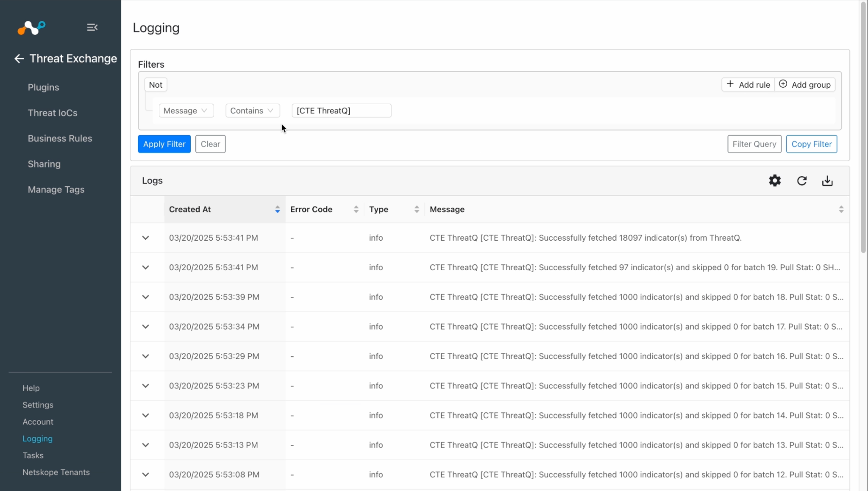The width and height of the screenshot is (868, 491).
Task: Open Threat IoCs page
Action: [53, 113]
